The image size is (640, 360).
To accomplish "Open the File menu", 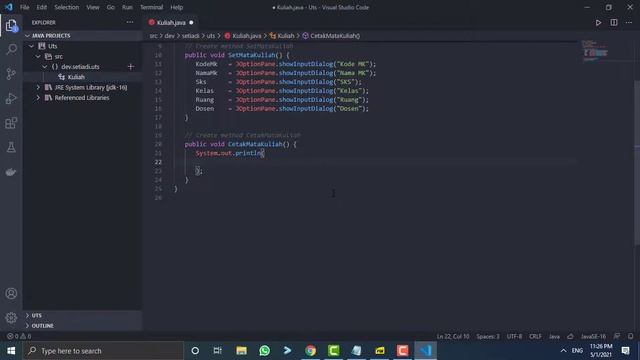I will coord(24,7).
